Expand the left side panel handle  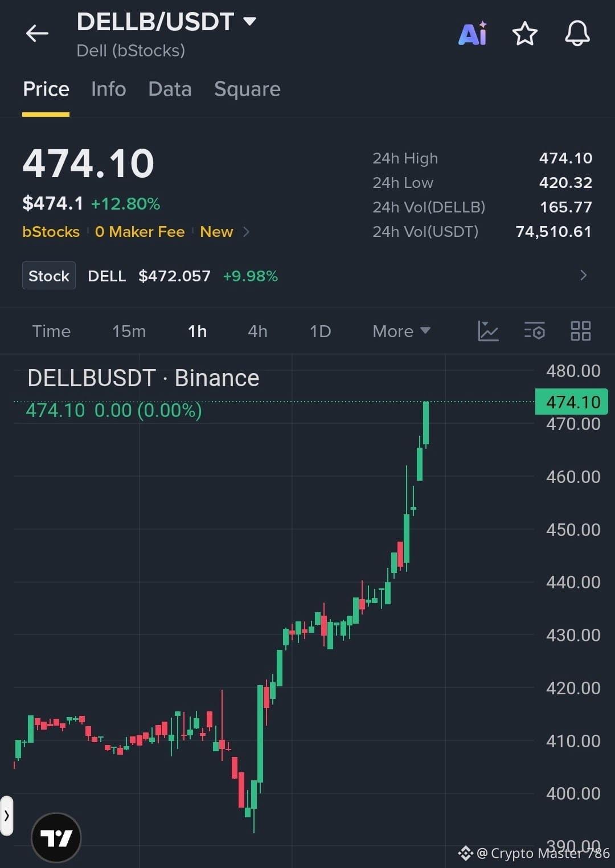(x=6, y=816)
